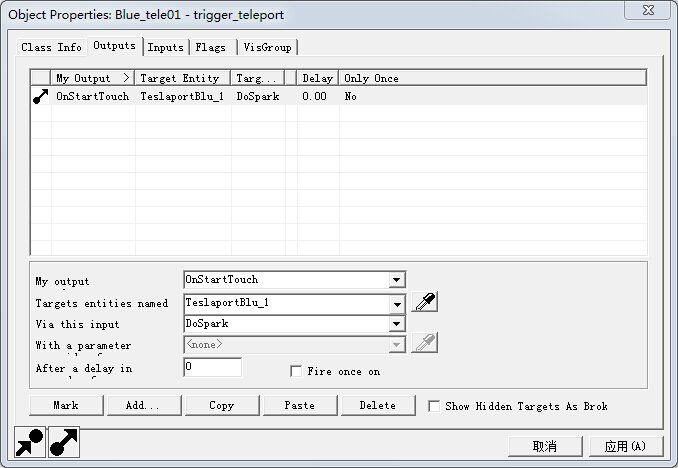The width and height of the screenshot is (678, 468).
Task: Open the VisGroup tab
Action: [x=267, y=47]
